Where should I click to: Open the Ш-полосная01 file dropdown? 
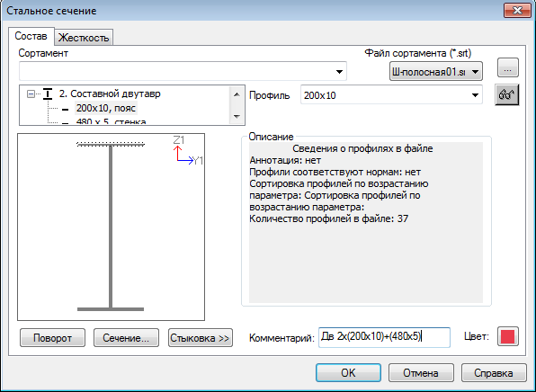click(436, 71)
